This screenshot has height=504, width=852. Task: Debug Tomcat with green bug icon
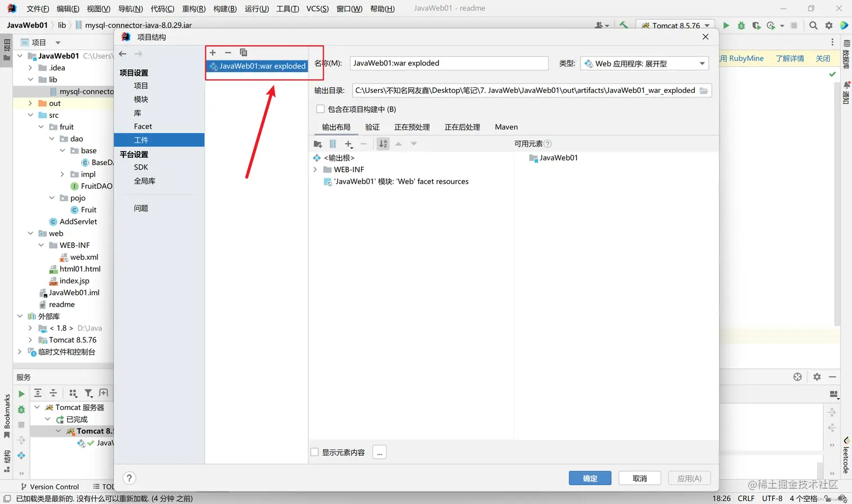pyautogui.click(x=741, y=25)
